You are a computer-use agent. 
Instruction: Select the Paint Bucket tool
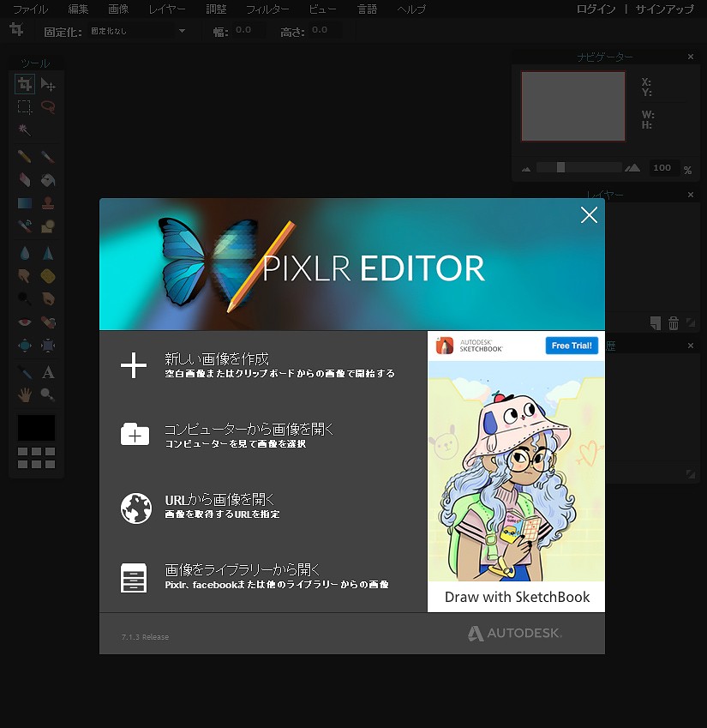point(48,180)
